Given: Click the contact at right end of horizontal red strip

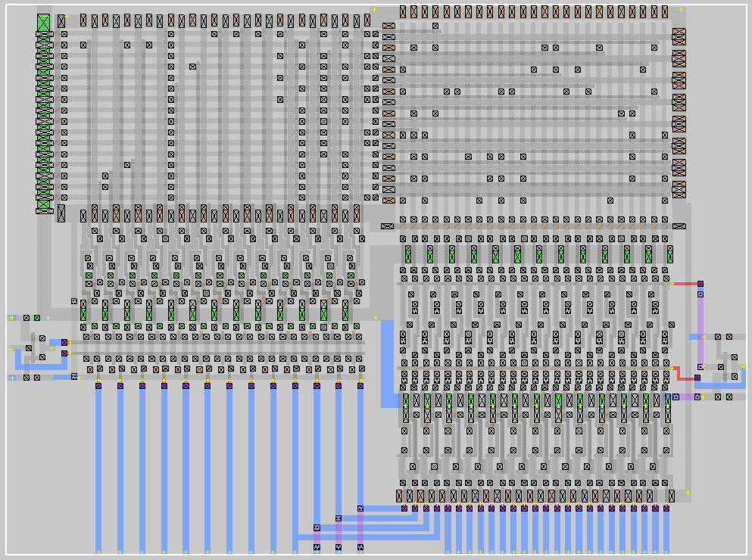Looking at the screenshot, I should (679, 226).
